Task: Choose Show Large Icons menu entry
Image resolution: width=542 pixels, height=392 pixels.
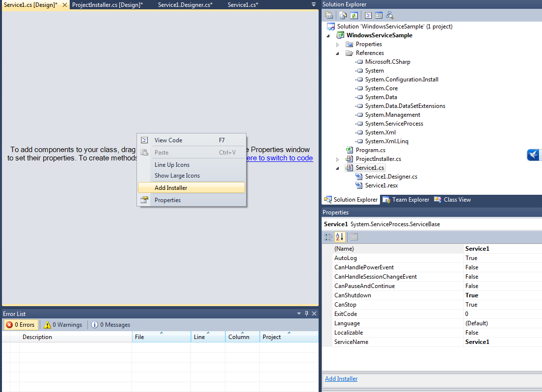Action: tap(191, 176)
